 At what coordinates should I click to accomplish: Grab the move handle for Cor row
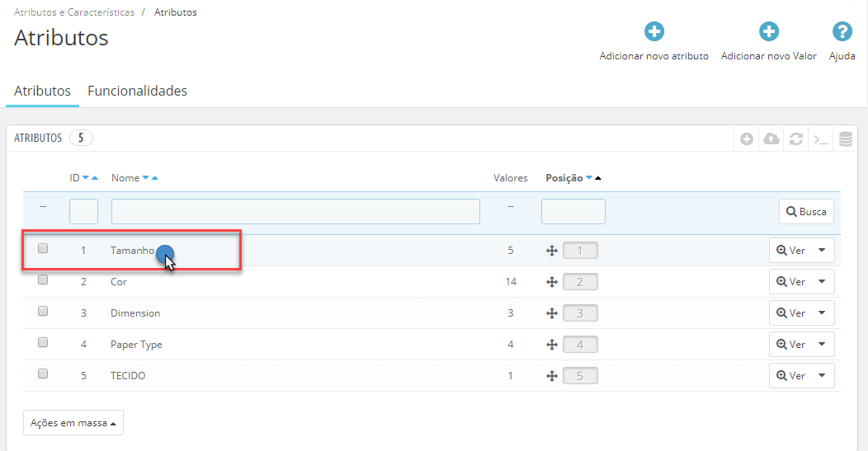point(552,282)
